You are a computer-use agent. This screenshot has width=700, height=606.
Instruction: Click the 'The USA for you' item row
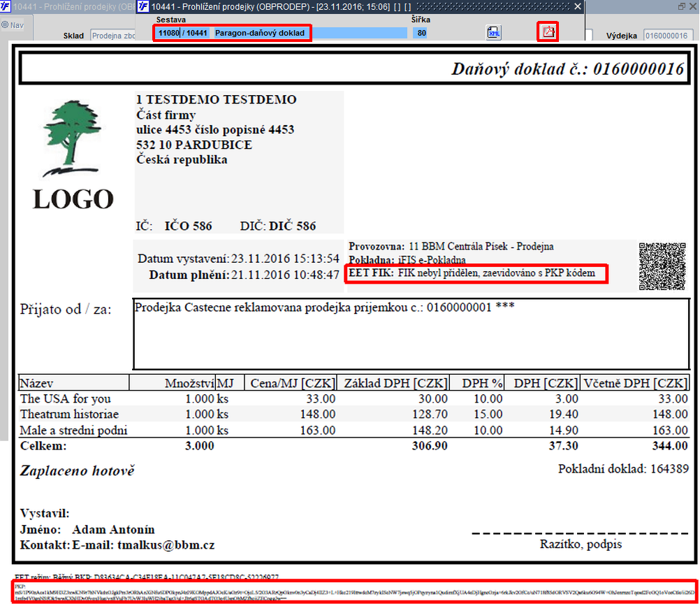click(x=353, y=398)
